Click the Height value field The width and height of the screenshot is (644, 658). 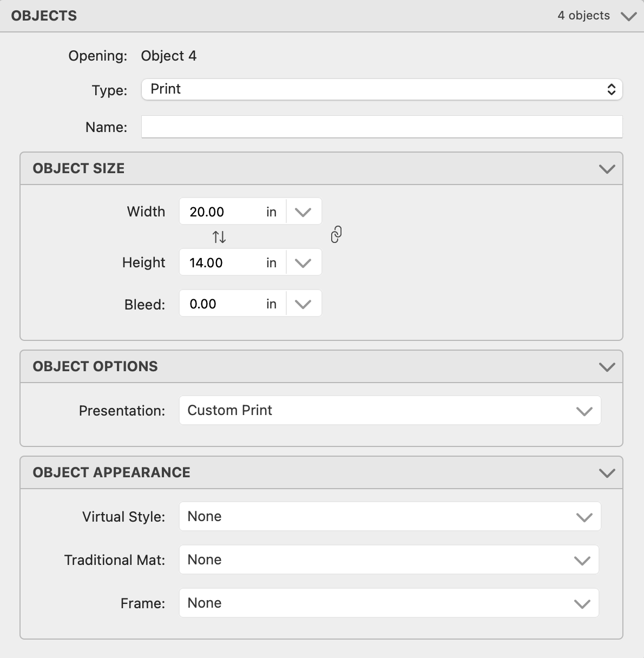coord(222,262)
